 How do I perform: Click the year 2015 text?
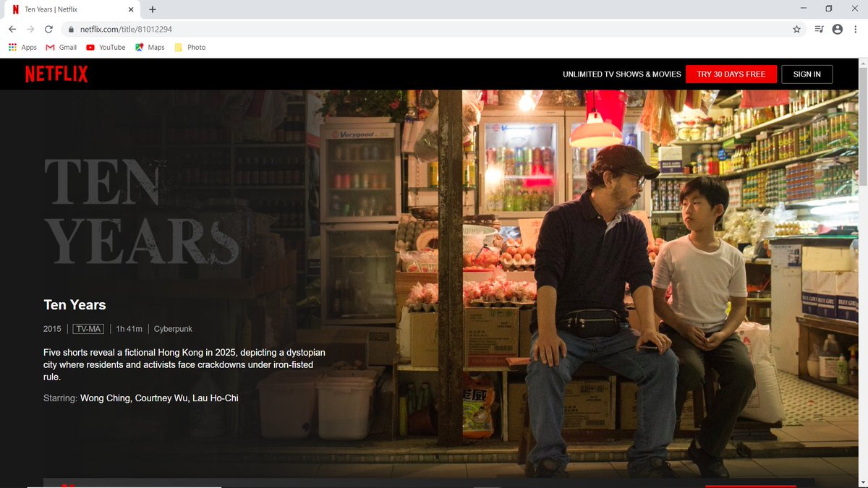tap(52, 329)
